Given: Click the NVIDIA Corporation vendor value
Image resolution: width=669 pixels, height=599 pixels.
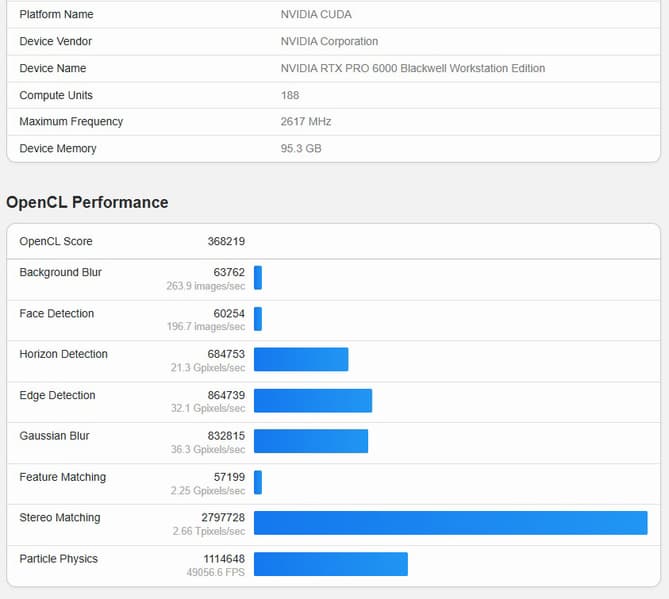Looking at the screenshot, I should (330, 41).
